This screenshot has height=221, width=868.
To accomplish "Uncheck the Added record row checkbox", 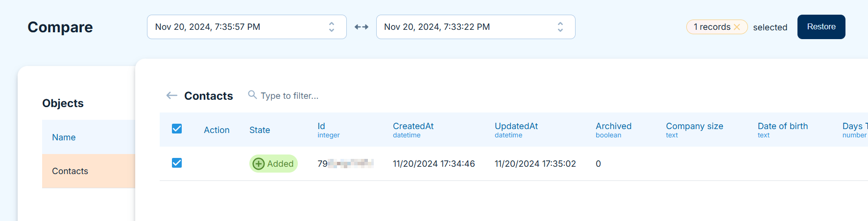I will [x=177, y=163].
